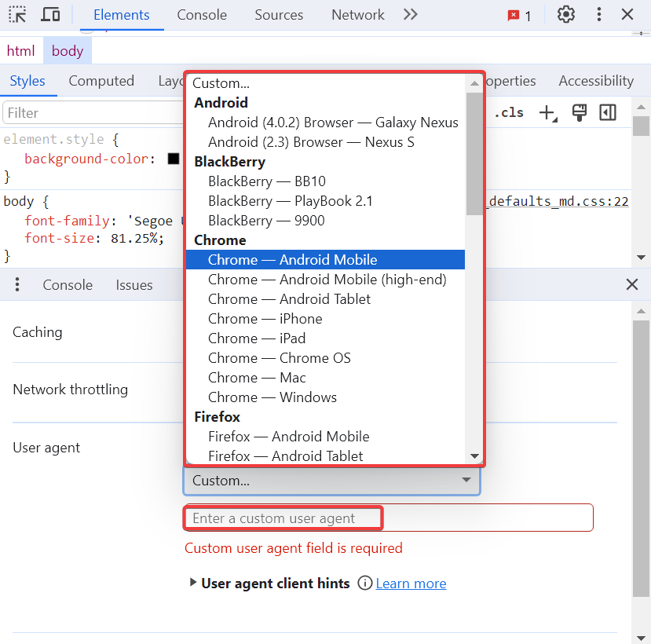Show more DevTools tabs chevron
The width and height of the screenshot is (651, 644).
click(x=410, y=15)
